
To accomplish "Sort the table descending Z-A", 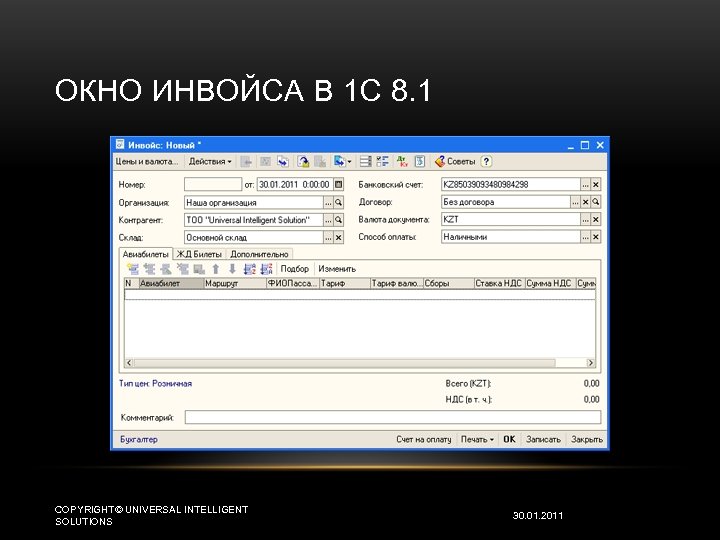I will [x=266, y=269].
